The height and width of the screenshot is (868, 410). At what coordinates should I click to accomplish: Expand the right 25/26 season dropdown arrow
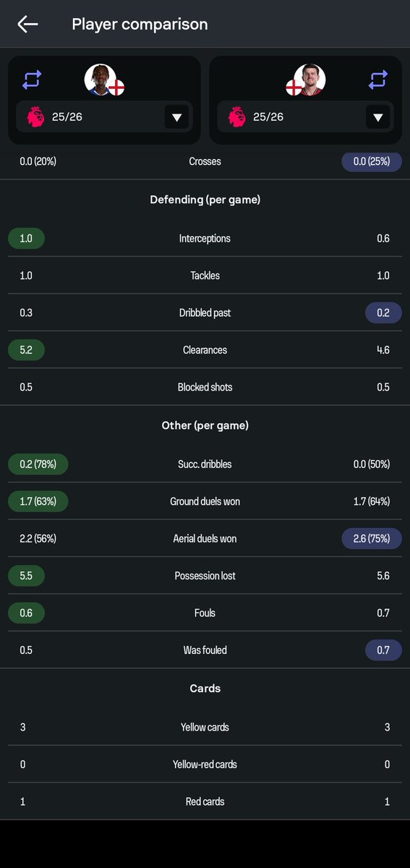(377, 117)
